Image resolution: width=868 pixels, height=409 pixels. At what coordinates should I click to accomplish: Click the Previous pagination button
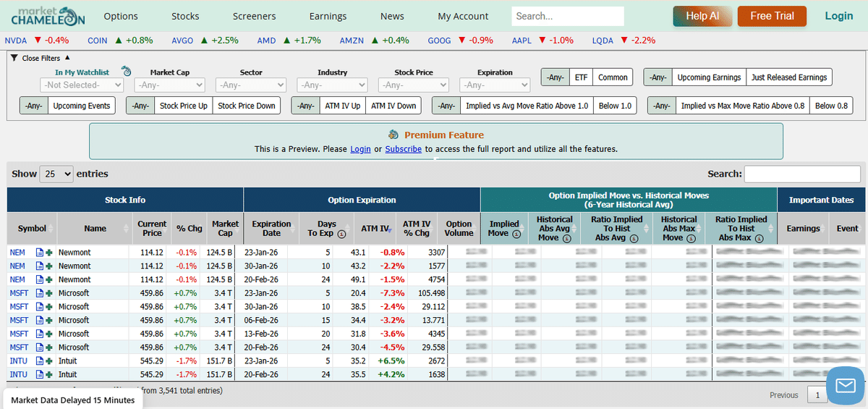pos(784,395)
